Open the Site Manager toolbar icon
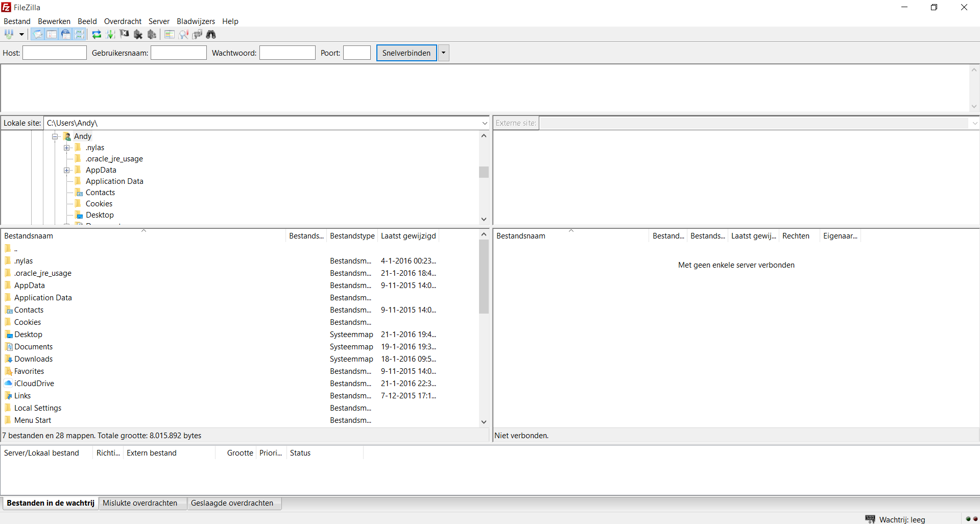The width and height of the screenshot is (980, 524). point(9,34)
